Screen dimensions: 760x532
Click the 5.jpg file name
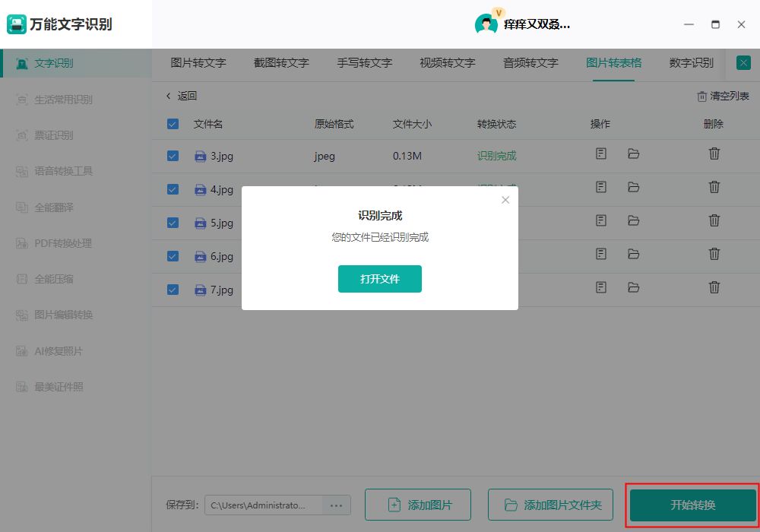pos(221,223)
